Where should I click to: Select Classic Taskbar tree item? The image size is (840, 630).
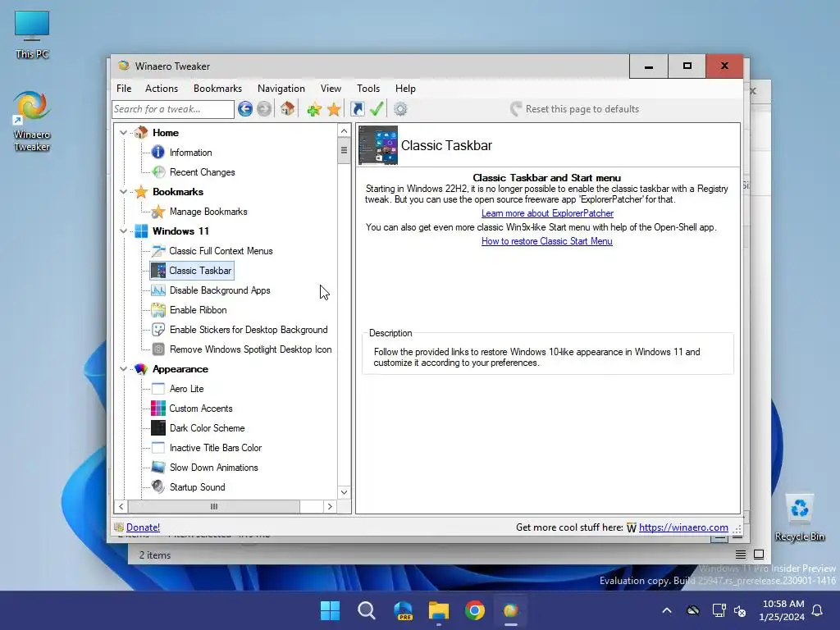click(x=192, y=271)
